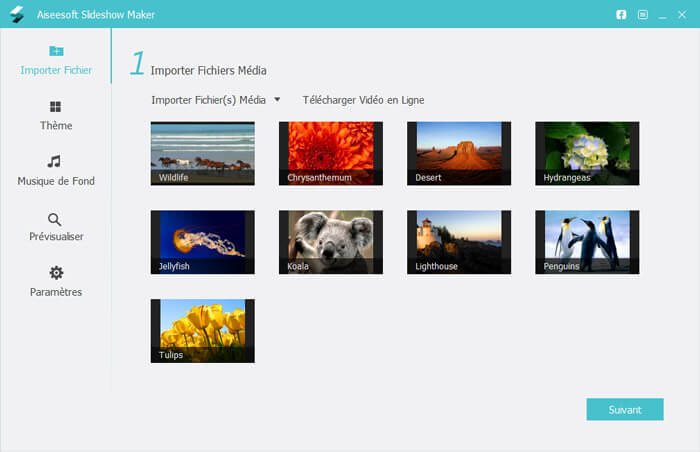This screenshot has width=700, height=452.
Task: Select the Jellyfish thumbnail
Action: (x=203, y=242)
